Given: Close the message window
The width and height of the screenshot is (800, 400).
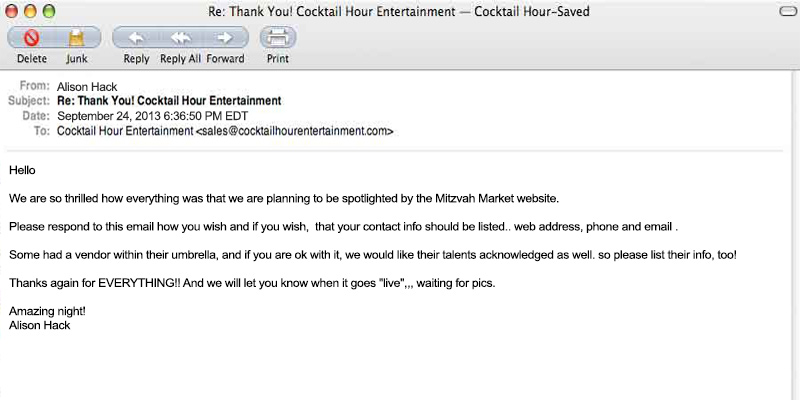Looking at the screenshot, I should 12,11.
